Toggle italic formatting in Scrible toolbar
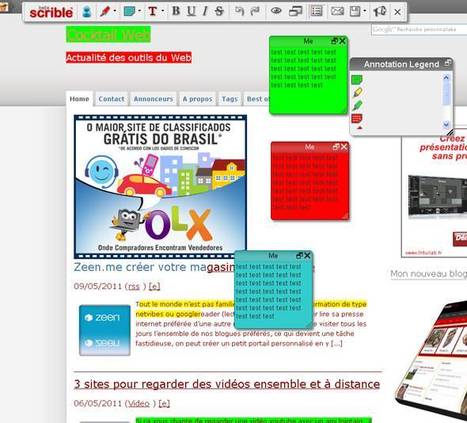 pos(205,11)
